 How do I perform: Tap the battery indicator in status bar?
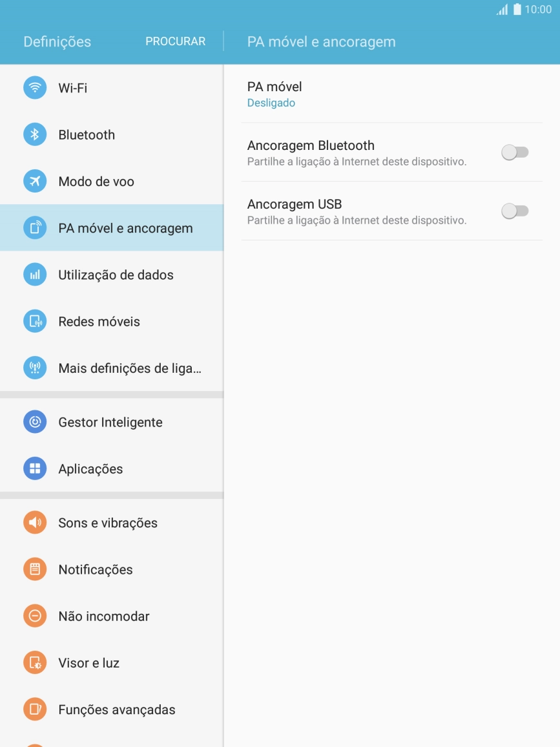pyautogui.click(x=517, y=10)
